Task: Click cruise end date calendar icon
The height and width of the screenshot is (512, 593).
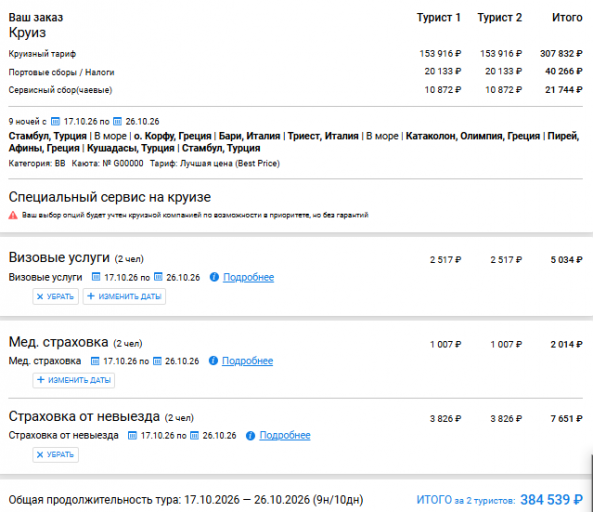Action: pyautogui.click(x=118, y=121)
